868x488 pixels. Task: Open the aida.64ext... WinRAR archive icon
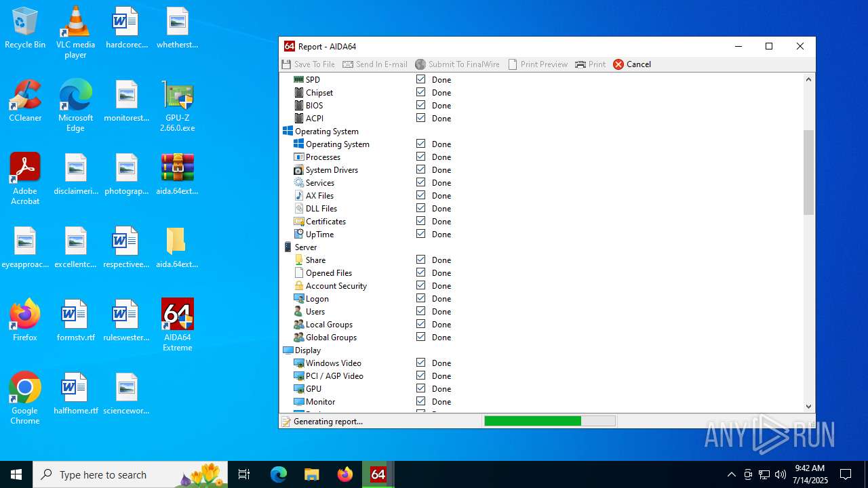click(x=178, y=174)
